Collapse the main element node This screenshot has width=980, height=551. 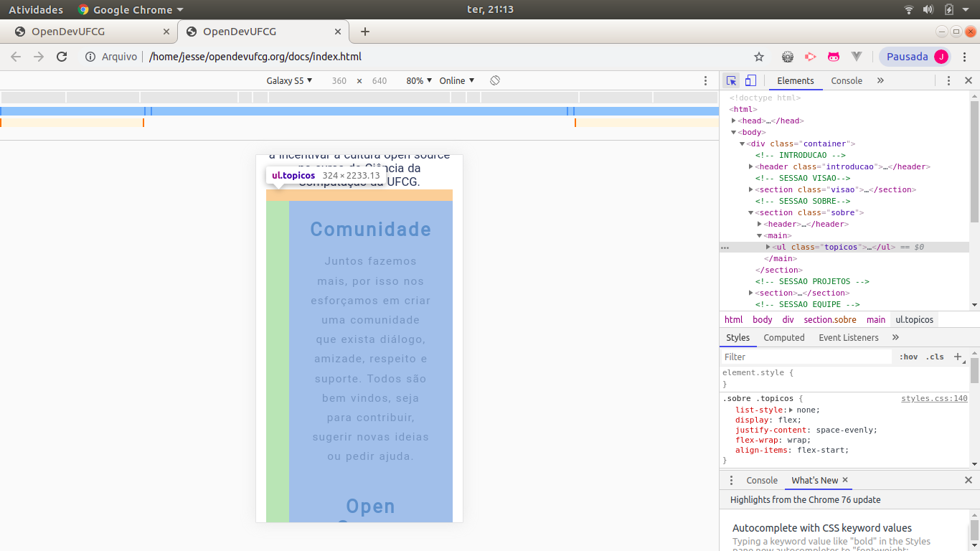pos(760,235)
